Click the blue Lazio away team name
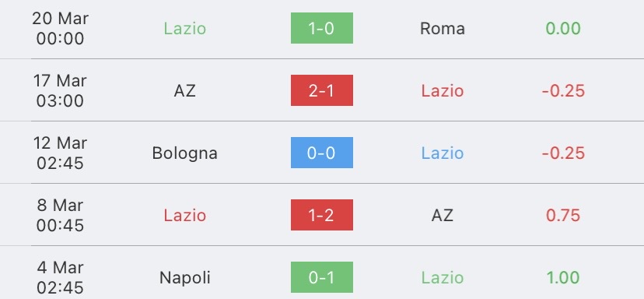This screenshot has width=644, height=299. (443, 153)
